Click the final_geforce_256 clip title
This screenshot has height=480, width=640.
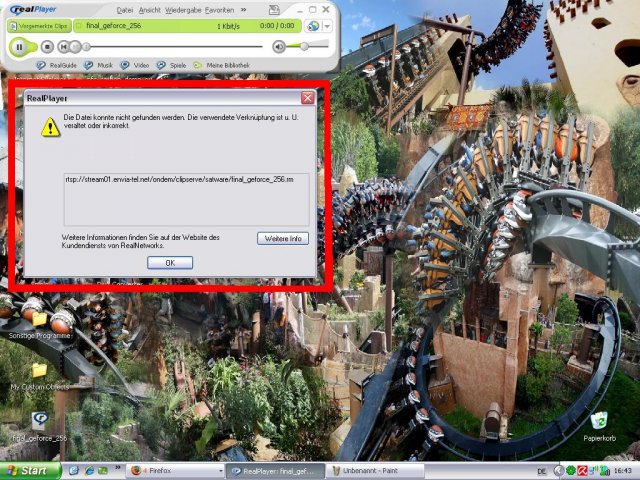point(113,25)
